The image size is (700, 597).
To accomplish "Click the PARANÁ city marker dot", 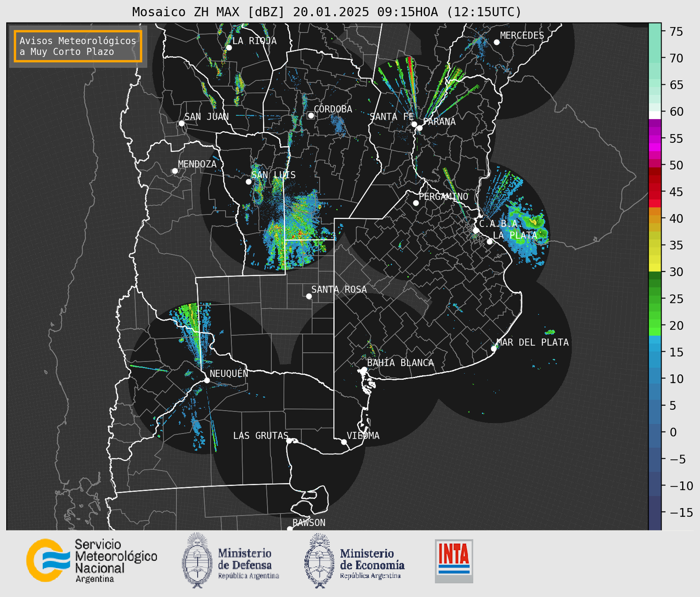I will tap(420, 128).
